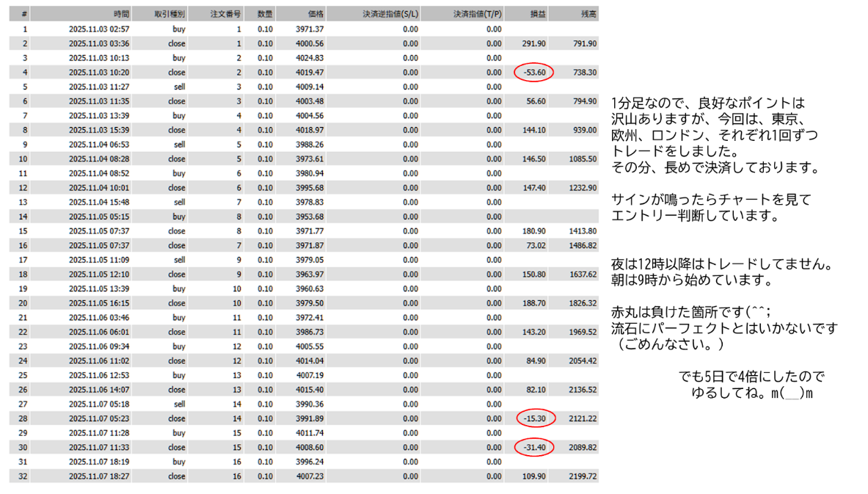The height and width of the screenshot is (494, 868).
Task: Click balance value 2121.22
Action: pos(583,418)
